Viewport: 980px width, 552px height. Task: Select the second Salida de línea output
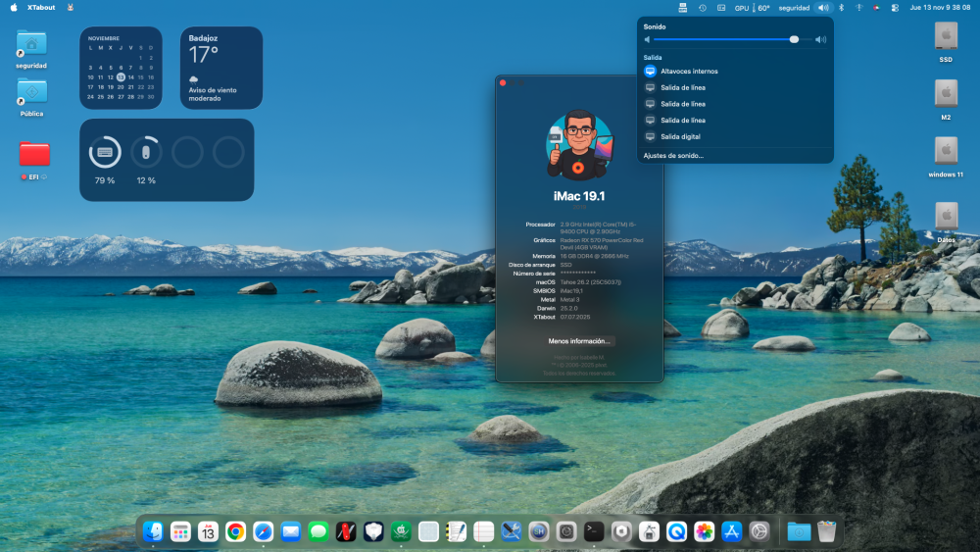(735, 104)
